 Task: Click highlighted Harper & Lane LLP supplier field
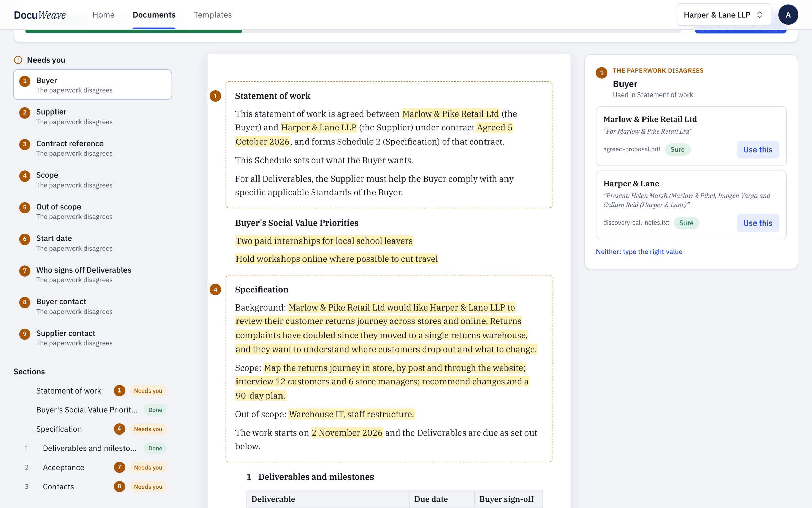[x=318, y=127]
